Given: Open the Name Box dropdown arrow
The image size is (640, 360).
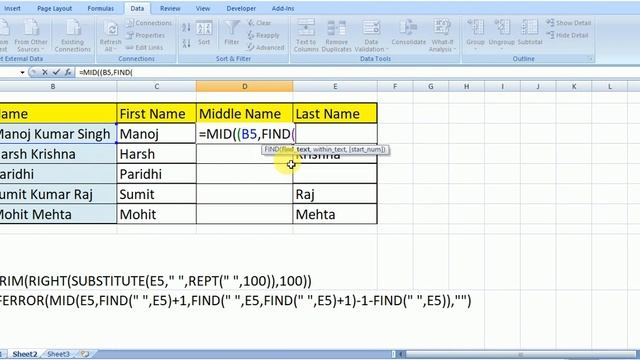Looking at the screenshot, I should coord(22,72).
